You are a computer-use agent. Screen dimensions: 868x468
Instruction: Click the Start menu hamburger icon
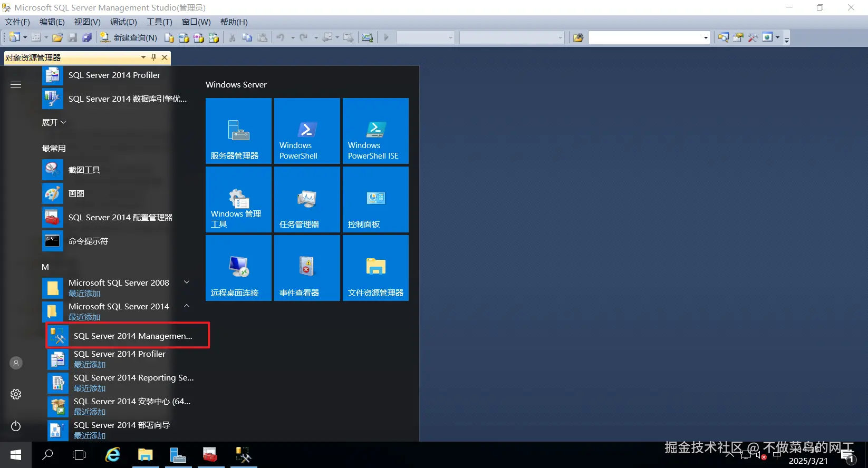coord(16,84)
